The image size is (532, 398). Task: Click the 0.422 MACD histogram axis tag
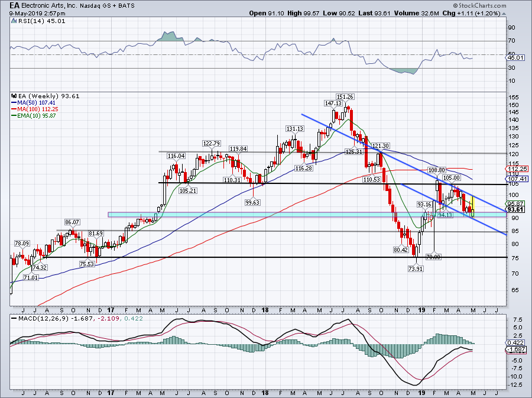tap(516, 343)
